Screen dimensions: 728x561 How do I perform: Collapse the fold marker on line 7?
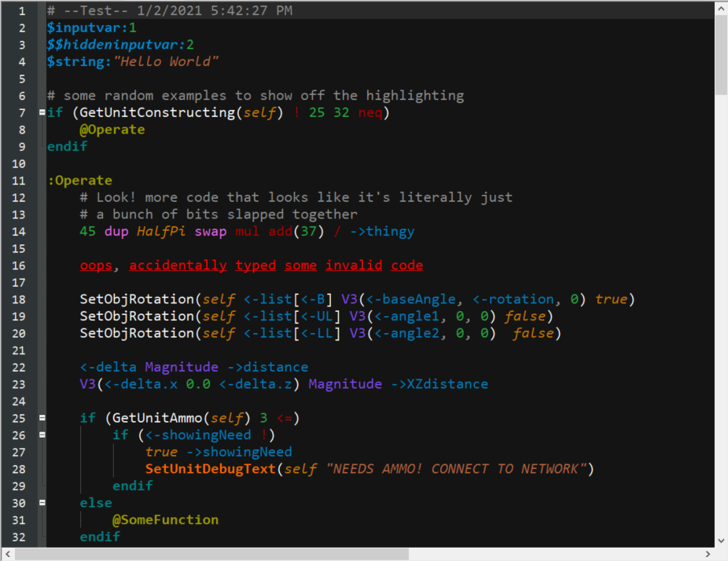coord(42,112)
